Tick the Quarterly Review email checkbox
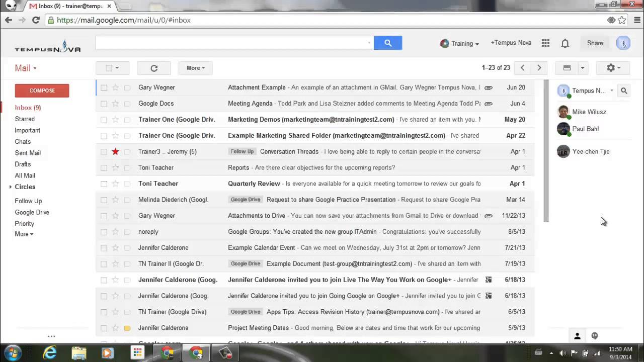The height and width of the screenshot is (362, 644). coord(104,184)
